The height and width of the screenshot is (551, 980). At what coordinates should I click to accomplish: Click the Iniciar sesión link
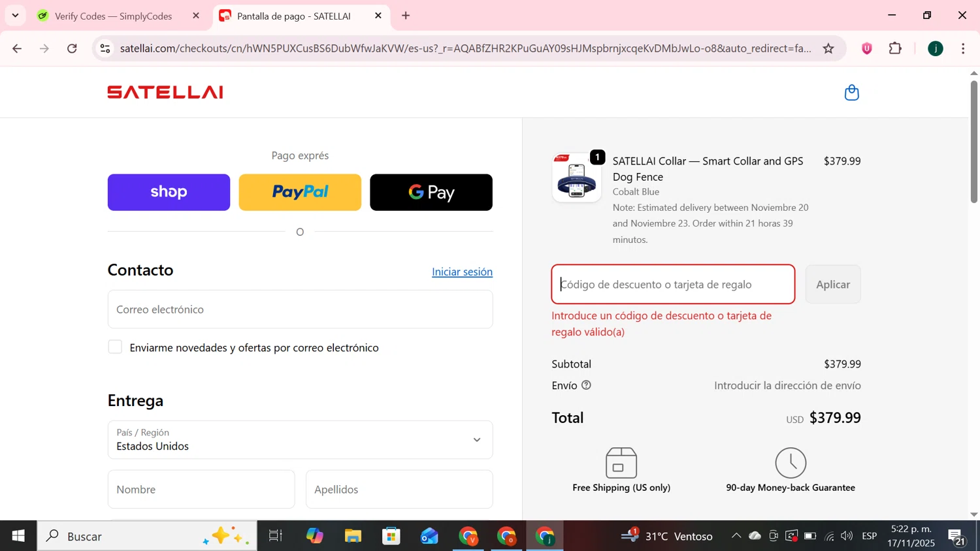pos(462,272)
